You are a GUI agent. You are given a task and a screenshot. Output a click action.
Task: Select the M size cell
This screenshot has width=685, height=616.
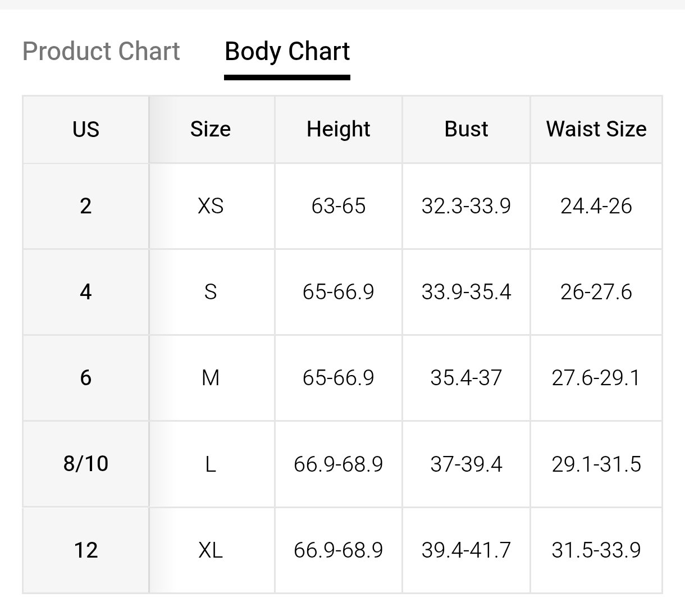[x=211, y=378]
